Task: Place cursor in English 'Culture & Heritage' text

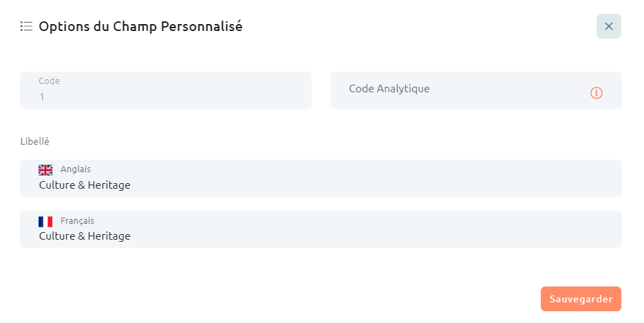Action: (85, 185)
